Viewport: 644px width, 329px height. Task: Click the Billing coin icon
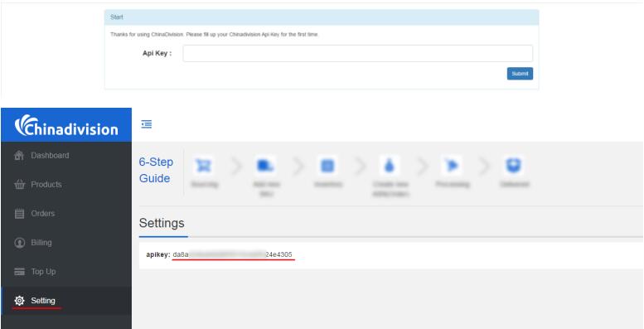19,243
